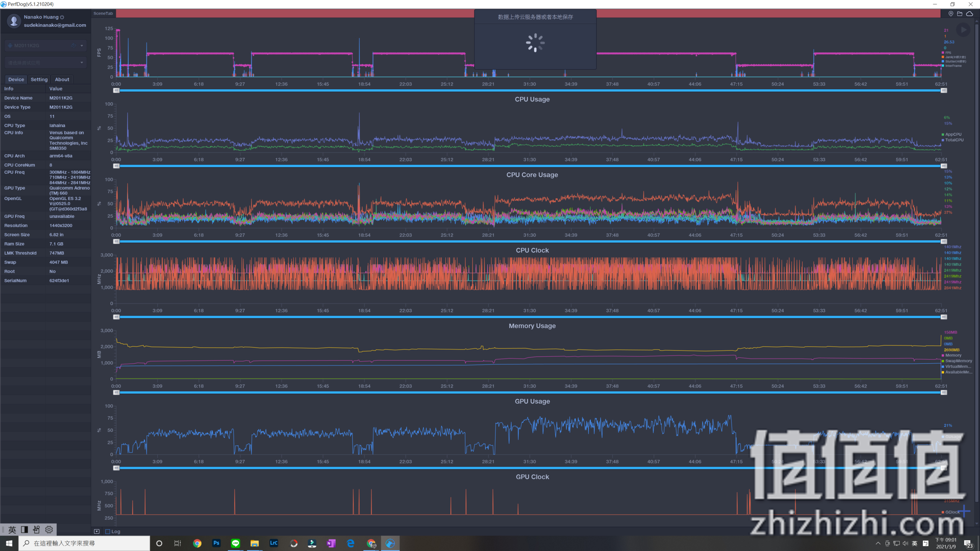Screen dimensions: 980x551
Task: Open the cloud upload icon
Action: coord(970,13)
